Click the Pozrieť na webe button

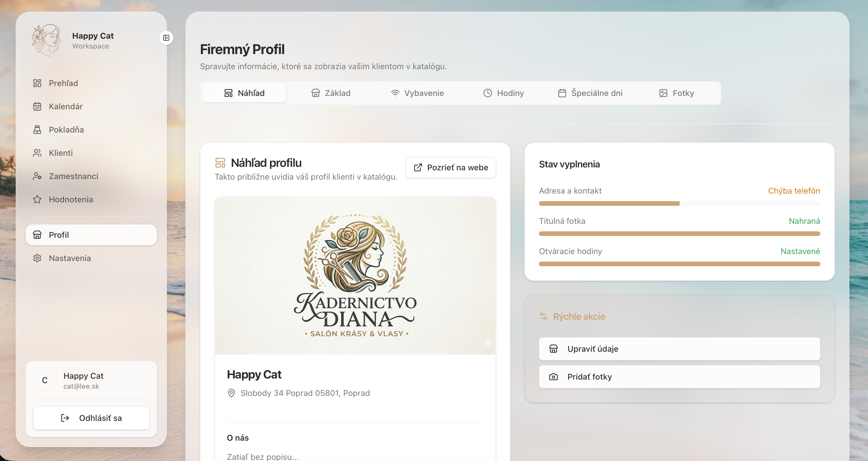(451, 167)
